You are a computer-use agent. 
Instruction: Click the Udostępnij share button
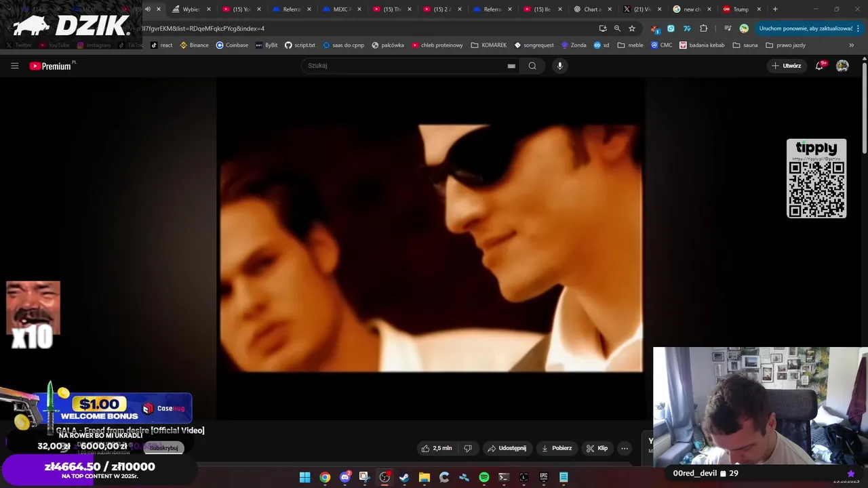click(x=507, y=448)
